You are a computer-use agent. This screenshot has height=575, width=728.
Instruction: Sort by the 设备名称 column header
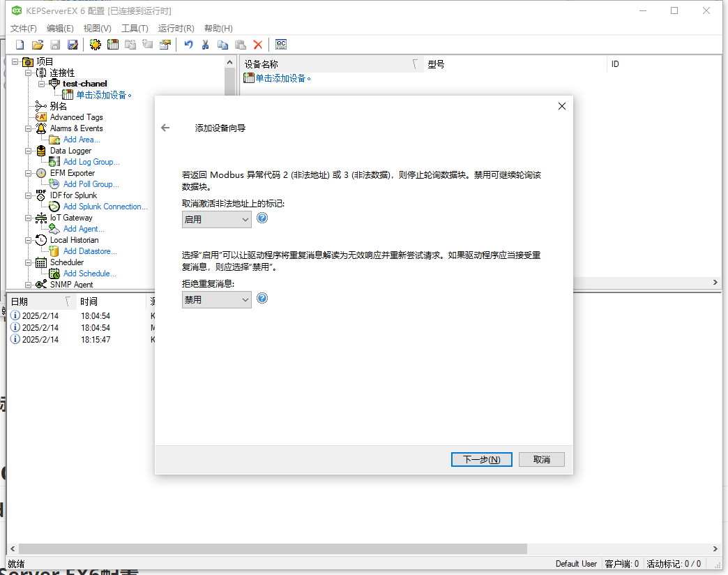click(331, 64)
